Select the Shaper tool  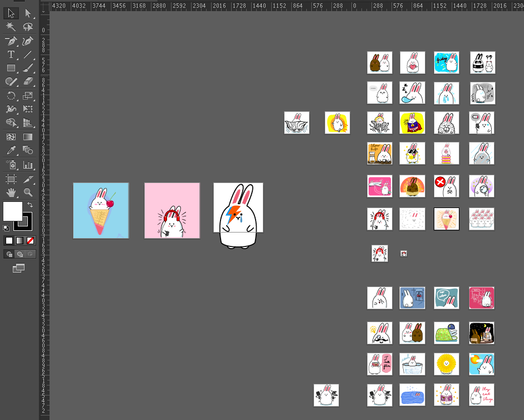tap(11, 81)
